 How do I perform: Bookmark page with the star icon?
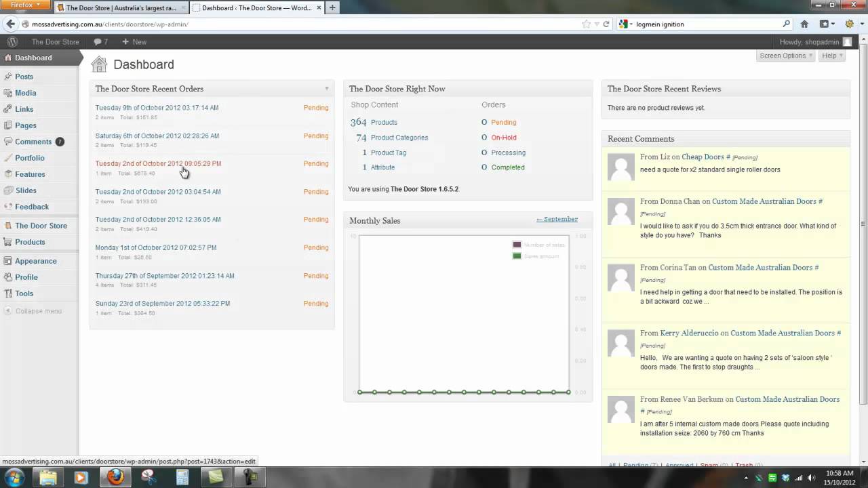tap(586, 24)
